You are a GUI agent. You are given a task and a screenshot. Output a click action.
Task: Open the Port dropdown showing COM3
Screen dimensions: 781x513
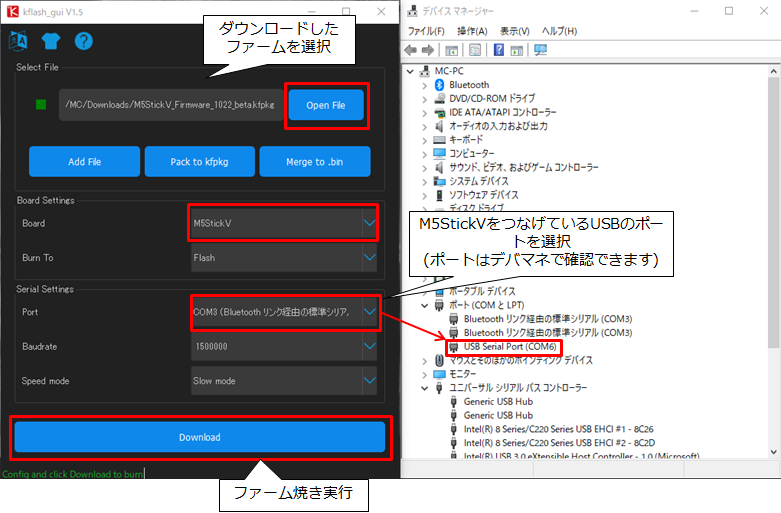[x=284, y=312]
